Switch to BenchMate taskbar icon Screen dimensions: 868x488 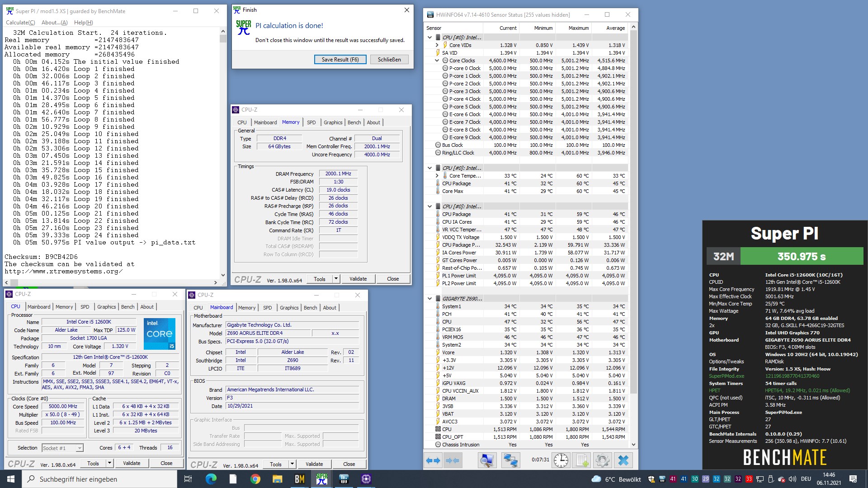(300, 479)
